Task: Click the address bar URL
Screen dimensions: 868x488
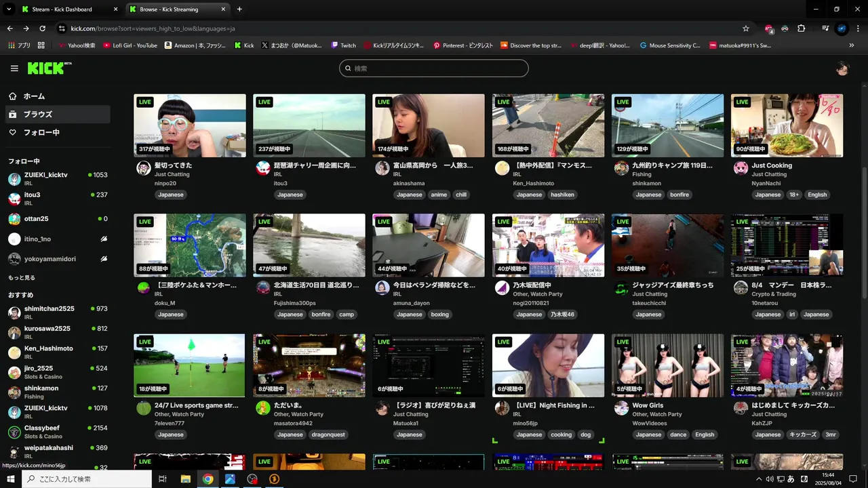Action: pos(153,28)
